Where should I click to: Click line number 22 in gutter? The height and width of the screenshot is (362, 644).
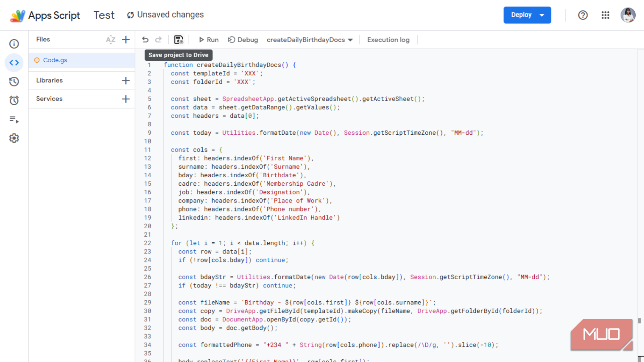click(148, 243)
